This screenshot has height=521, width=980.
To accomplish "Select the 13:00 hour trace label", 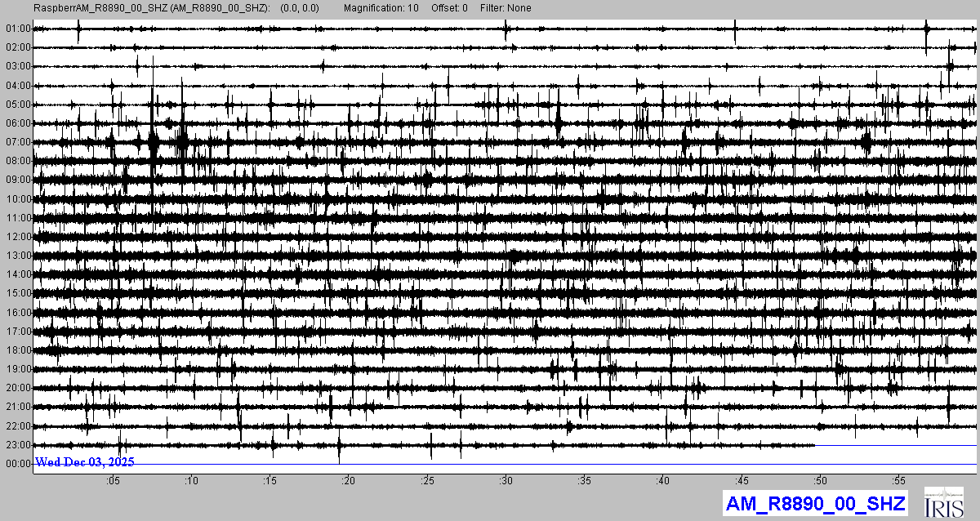I will click(x=18, y=256).
